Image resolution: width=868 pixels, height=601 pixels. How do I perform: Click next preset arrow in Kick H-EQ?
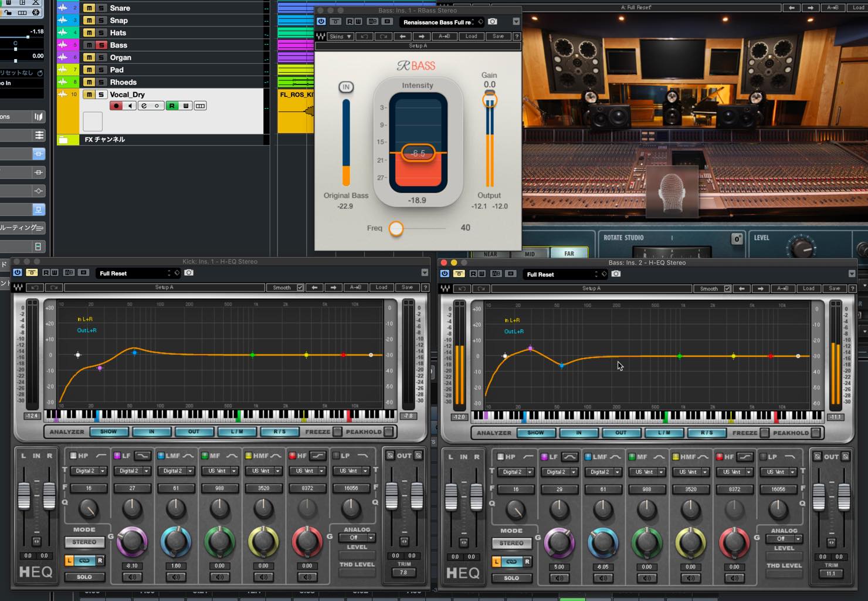334,288
